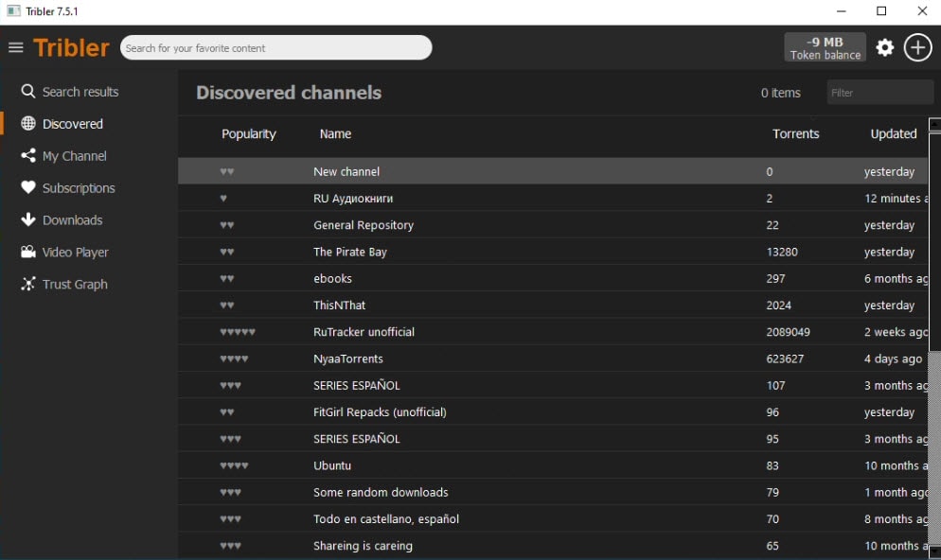Image resolution: width=941 pixels, height=560 pixels.
Task: Click the scrollbar down arrow
Action: tap(934, 551)
